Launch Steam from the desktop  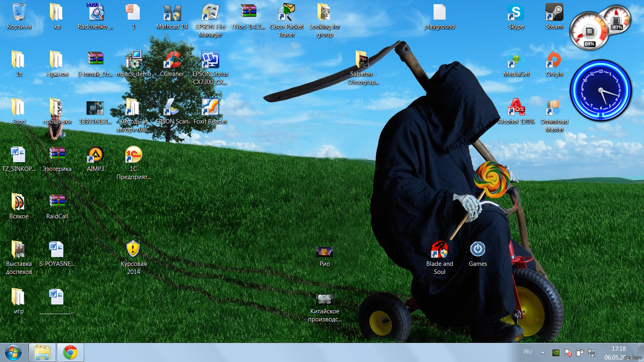[x=554, y=17]
